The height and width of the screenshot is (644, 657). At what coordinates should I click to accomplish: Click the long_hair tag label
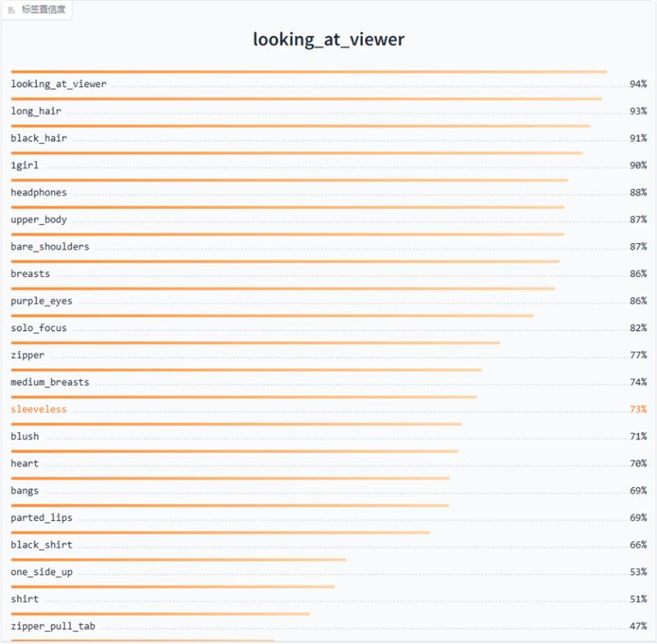tap(36, 111)
